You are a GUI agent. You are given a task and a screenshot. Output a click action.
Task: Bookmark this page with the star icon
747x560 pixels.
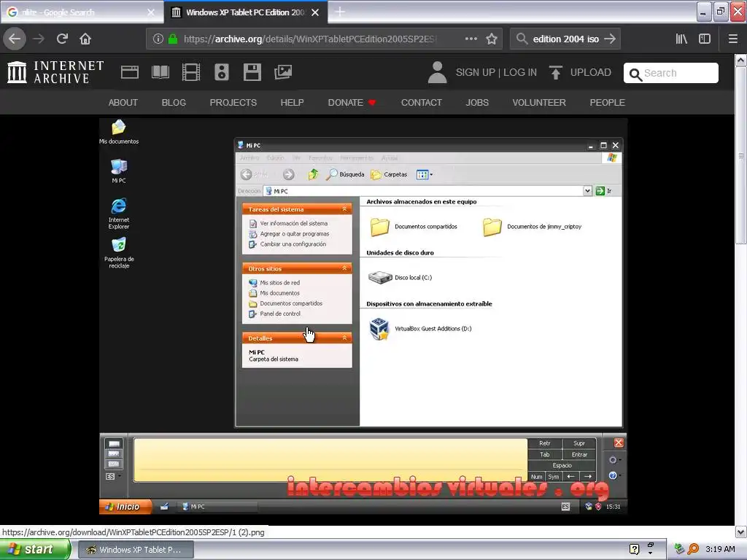(x=492, y=39)
